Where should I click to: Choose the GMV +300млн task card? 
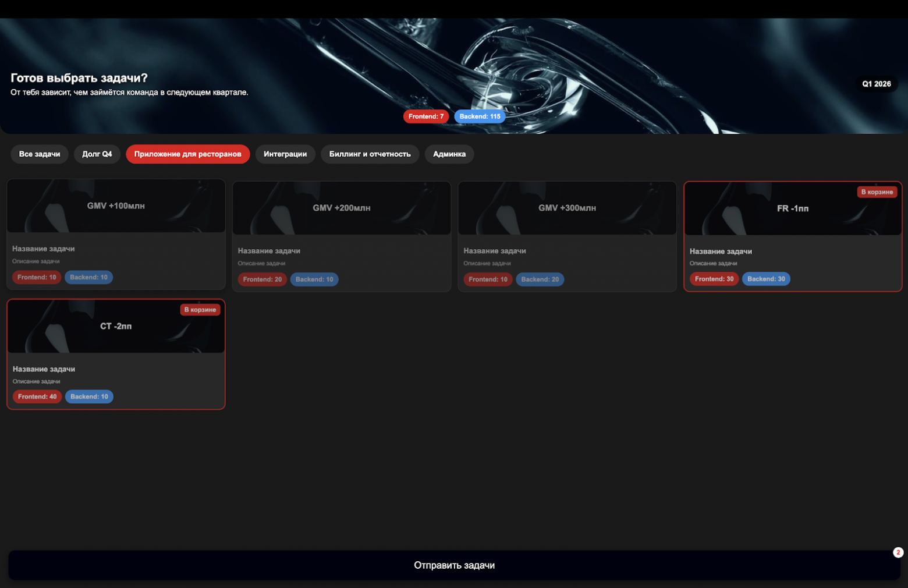(567, 208)
